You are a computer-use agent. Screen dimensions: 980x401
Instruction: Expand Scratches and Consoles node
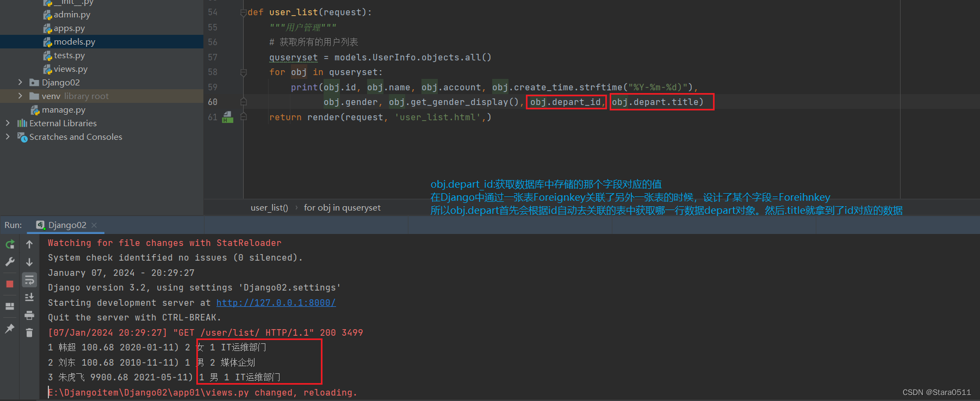(8, 137)
